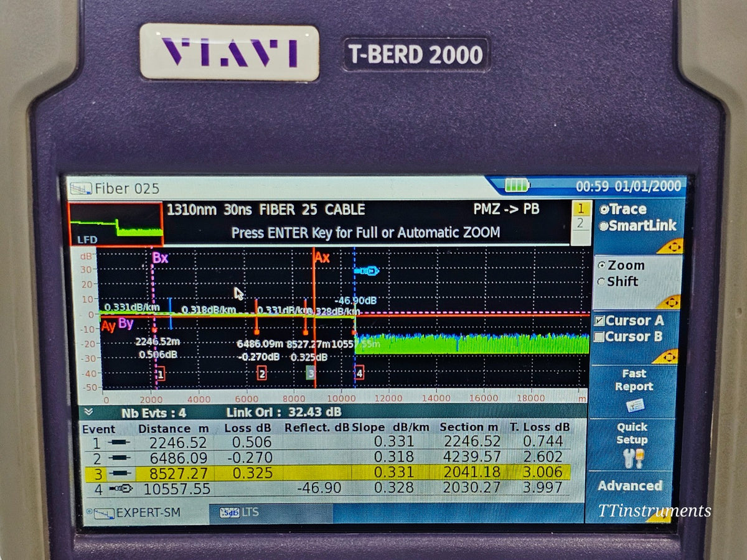Tap the blue fiber-end connector icon on the trace
This screenshot has height=560, width=747.
click(367, 271)
